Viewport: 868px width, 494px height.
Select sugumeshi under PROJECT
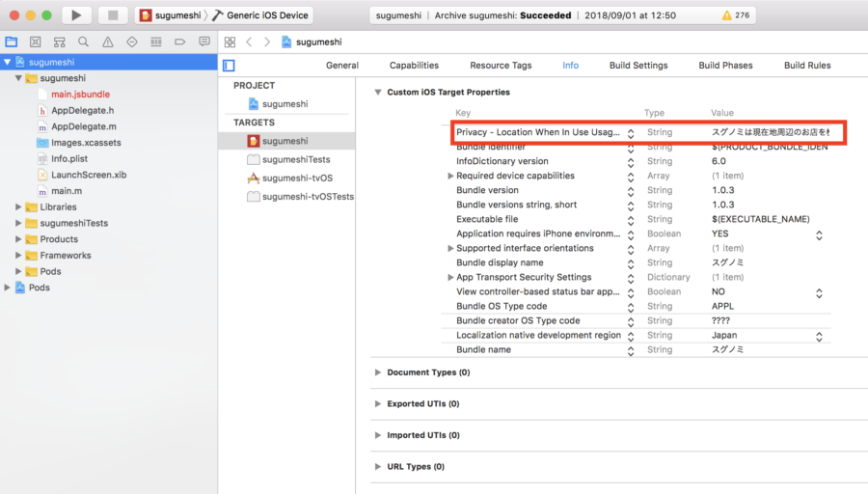(285, 103)
